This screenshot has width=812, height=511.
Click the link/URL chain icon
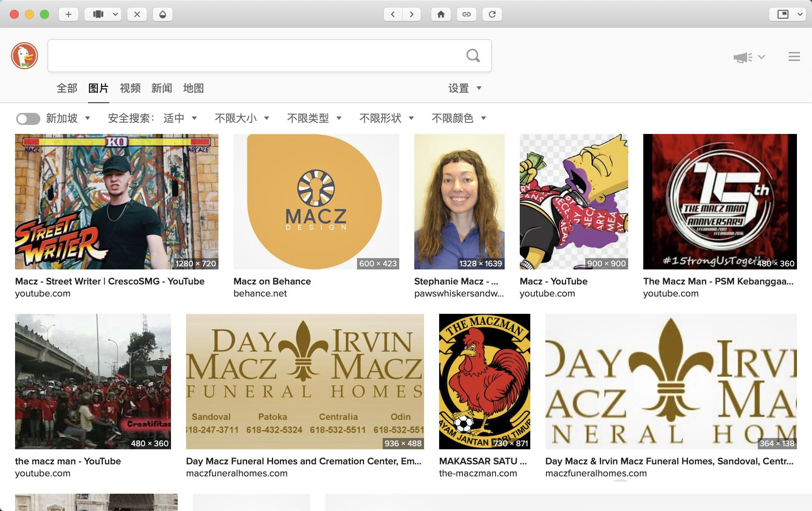(x=467, y=14)
